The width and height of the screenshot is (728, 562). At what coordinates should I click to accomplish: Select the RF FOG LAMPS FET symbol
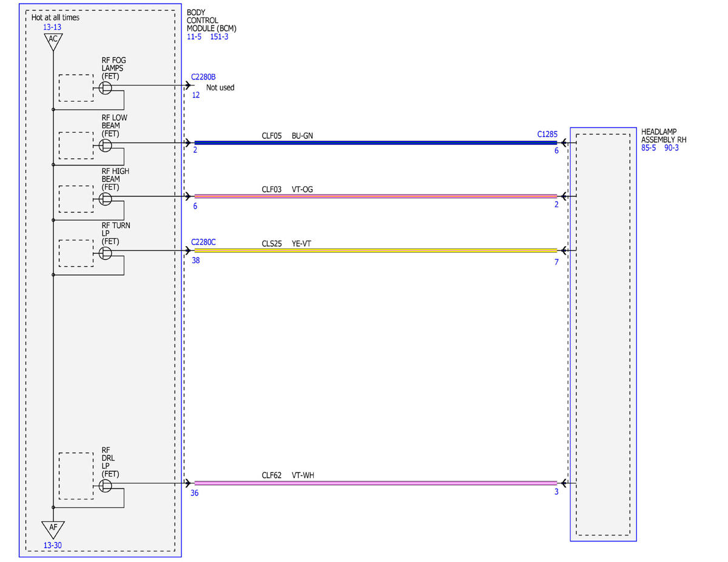coord(106,89)
